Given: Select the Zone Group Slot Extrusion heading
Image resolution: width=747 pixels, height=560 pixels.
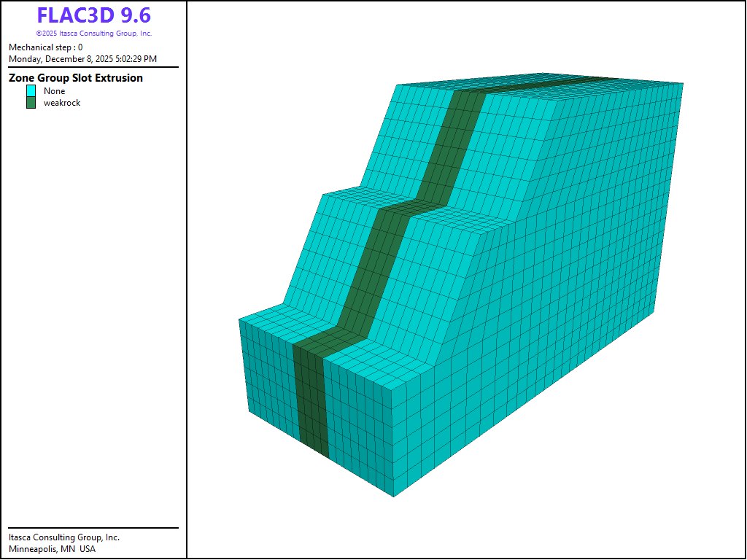Looking at the screenshot, I should point(76,78).
